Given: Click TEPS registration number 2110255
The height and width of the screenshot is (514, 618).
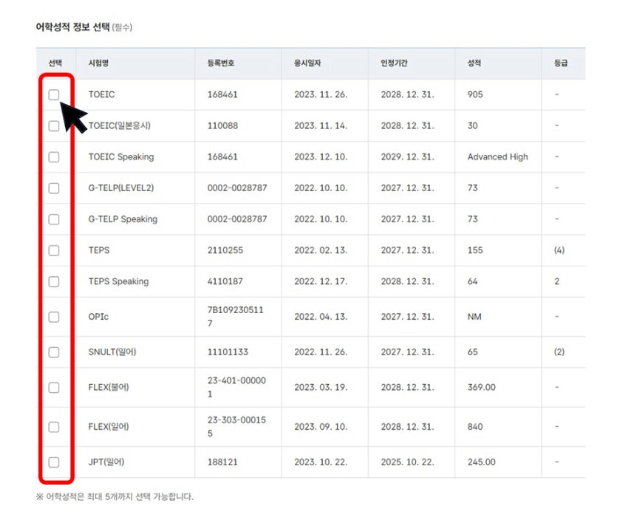Looking at the screenshot, I should pos(225,250).
